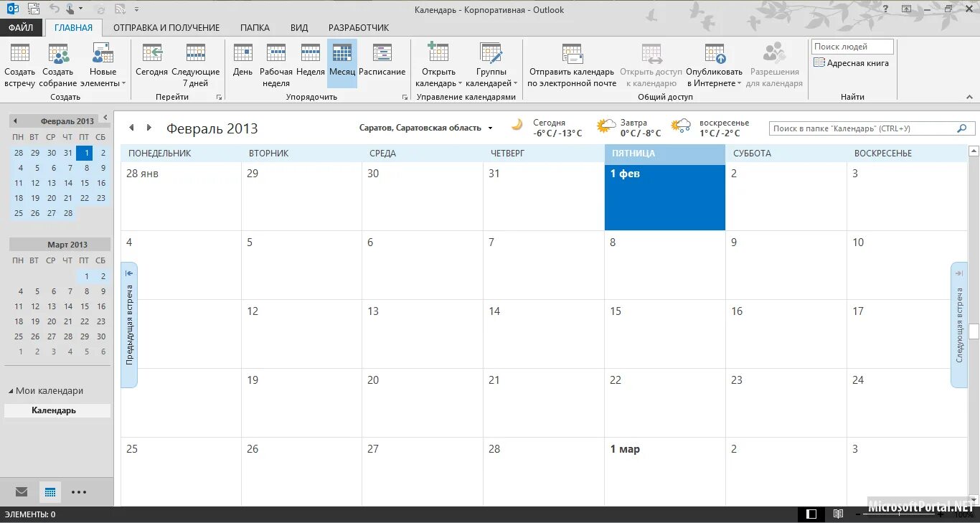Create a new appointment (Создать встречу)
The image size is (980, 523).
point(19,65)
